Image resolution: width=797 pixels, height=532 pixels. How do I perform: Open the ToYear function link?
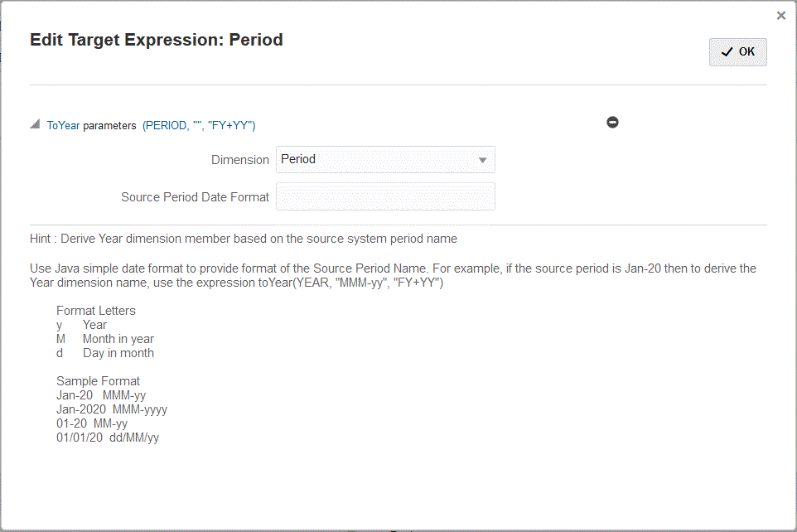coord(63,125)
